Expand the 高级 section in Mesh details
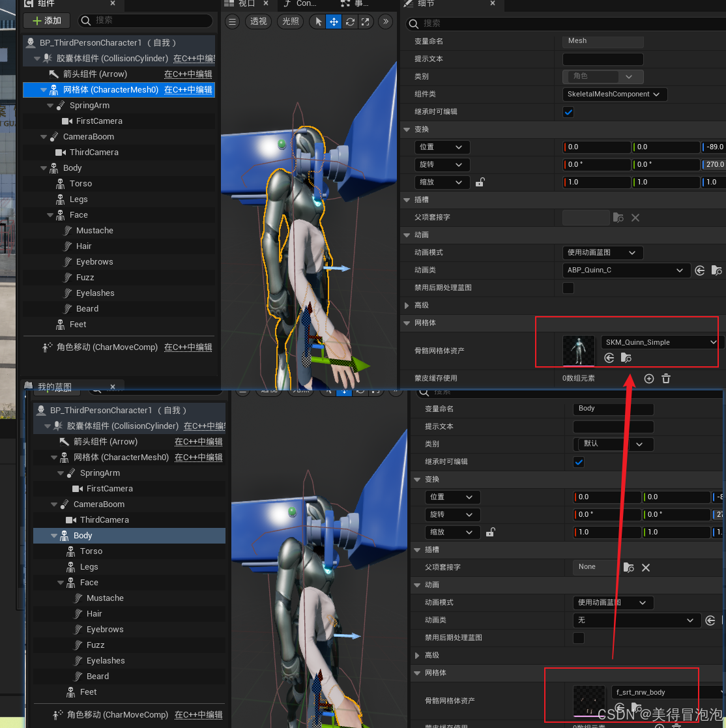 [x=407, y=306]
